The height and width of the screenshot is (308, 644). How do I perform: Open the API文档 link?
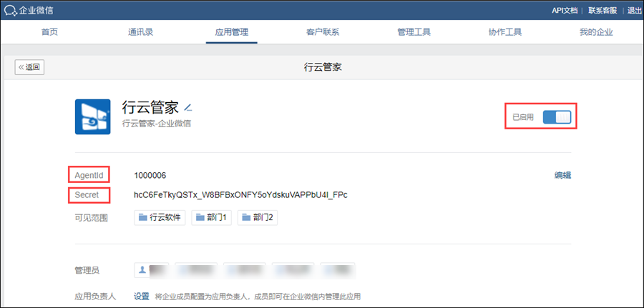pos(565,10)
